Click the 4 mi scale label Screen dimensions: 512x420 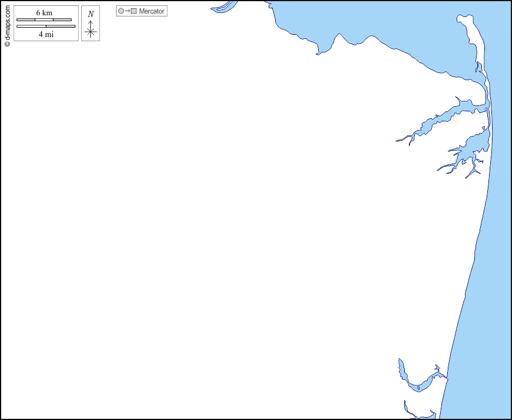coord(46,34)
